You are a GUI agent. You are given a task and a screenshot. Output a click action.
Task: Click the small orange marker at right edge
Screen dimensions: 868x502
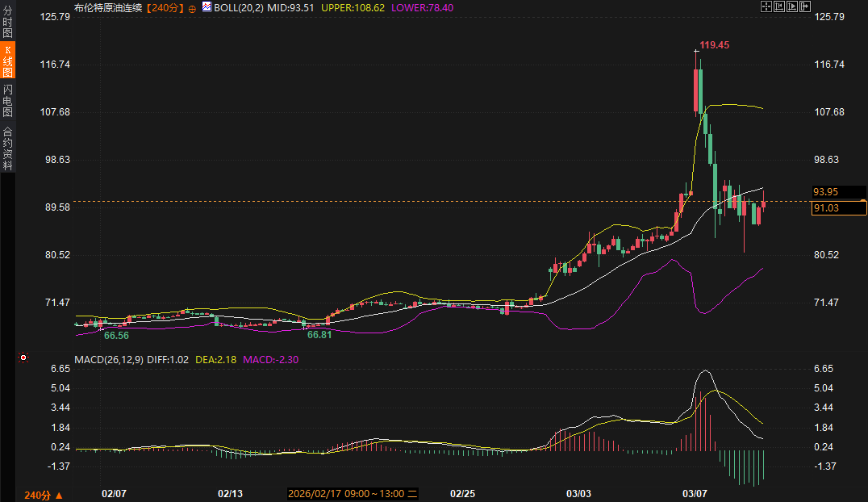click(x=863, y=200)
